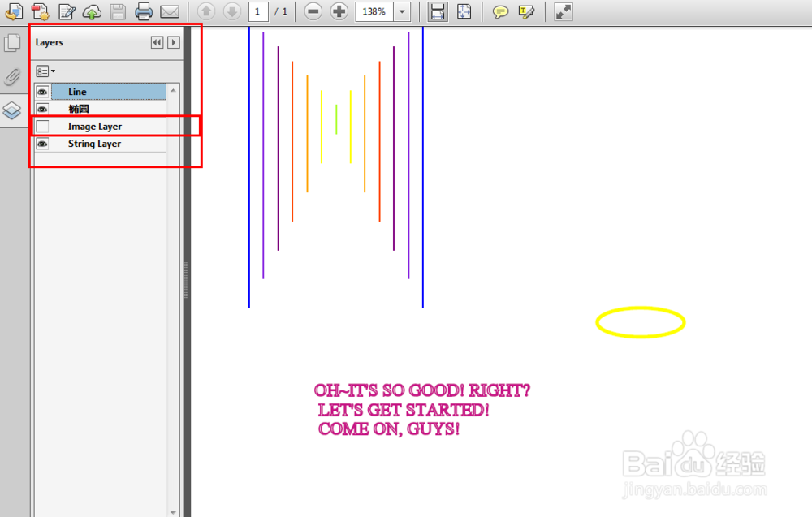The width and height of the screenshot is (812, 517).
Task: Select the String Layer row
Action: (108, 144)
